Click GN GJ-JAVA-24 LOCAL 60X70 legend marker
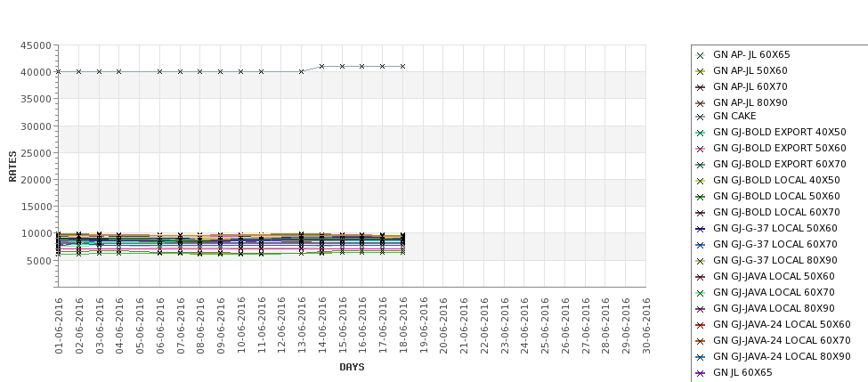868x382 pixels. (x=701, y=342)
